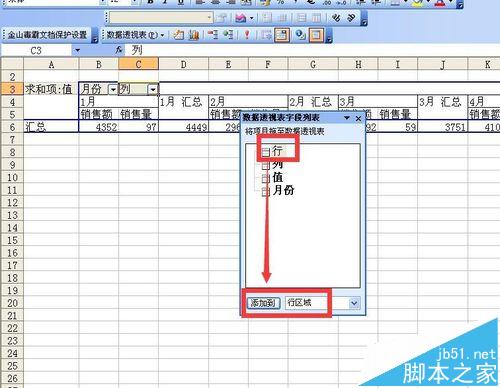
Task: Open the 月份 pivot field dropdown
Action: click(113, 89)
